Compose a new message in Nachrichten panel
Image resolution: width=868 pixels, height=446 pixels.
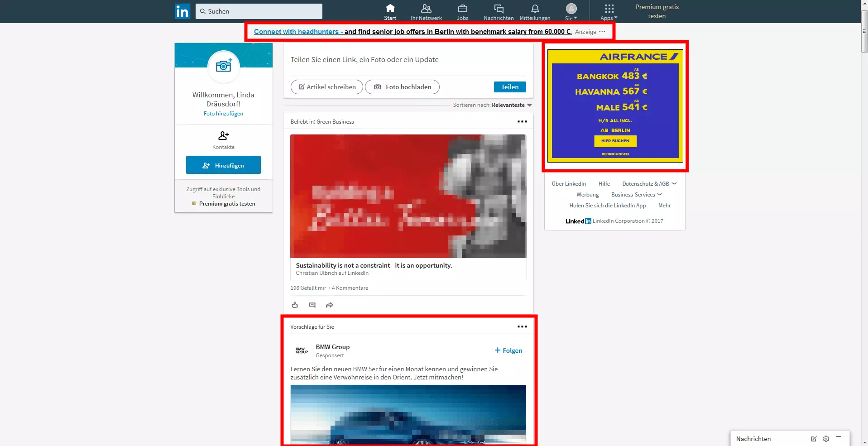tap(813, 439)
